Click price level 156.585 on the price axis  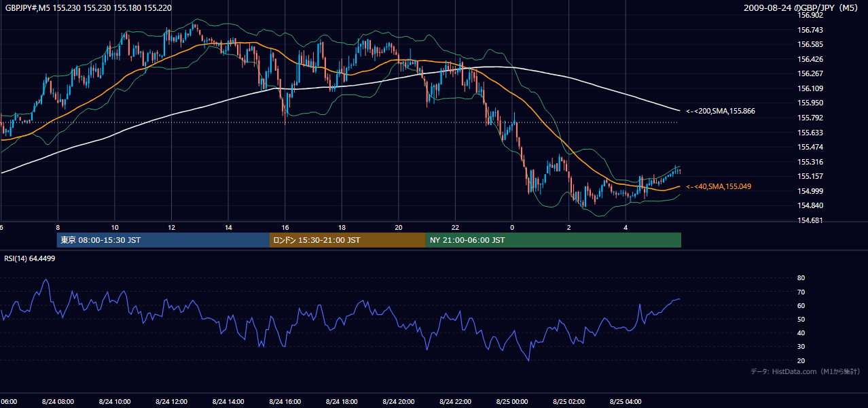(810, 44)
